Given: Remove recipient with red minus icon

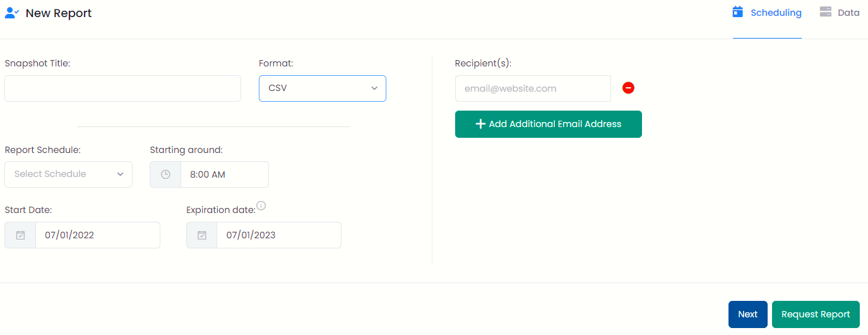Looking at the screenshot, I should [628, 88].
